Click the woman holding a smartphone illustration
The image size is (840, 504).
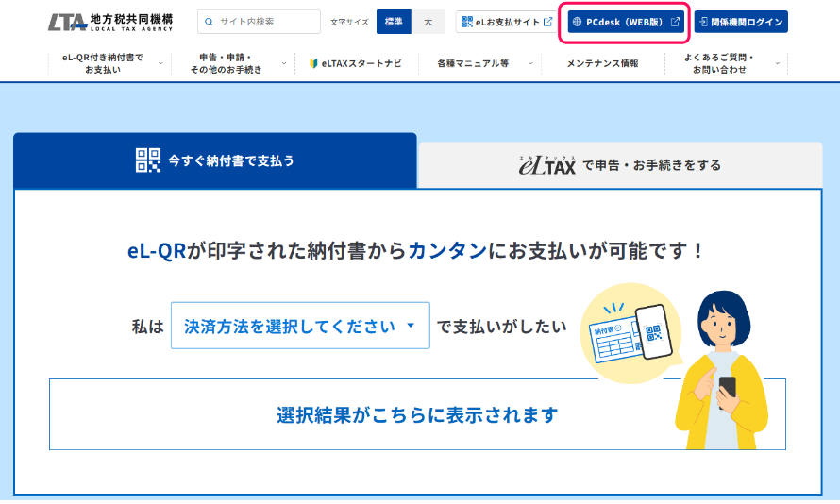pos(721,370)
